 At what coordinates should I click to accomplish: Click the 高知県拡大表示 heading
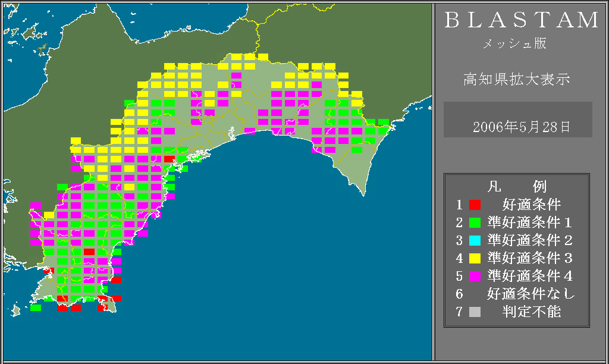coord(517,79)
